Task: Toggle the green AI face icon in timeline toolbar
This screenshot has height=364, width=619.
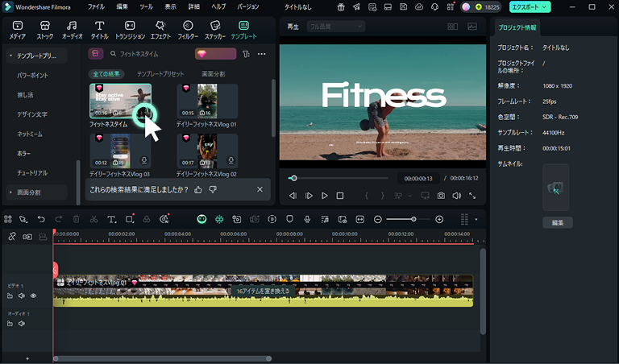Action: pos(201,219)
